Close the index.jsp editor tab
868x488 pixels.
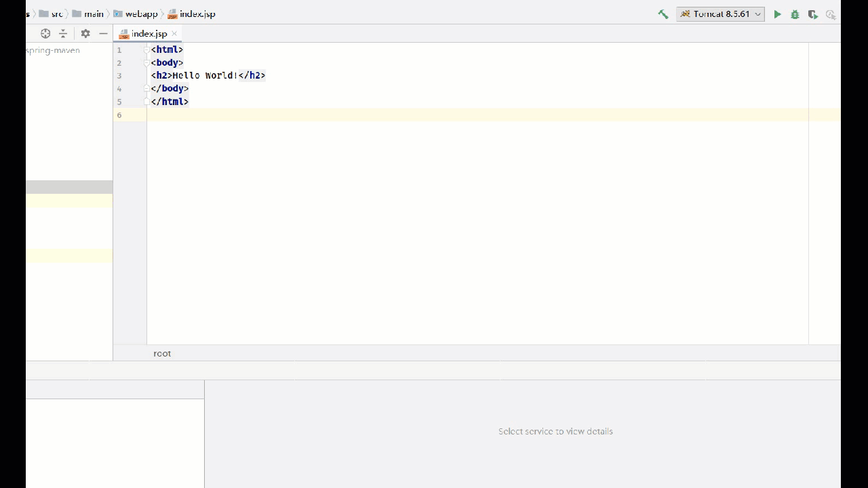click(174, 34)
